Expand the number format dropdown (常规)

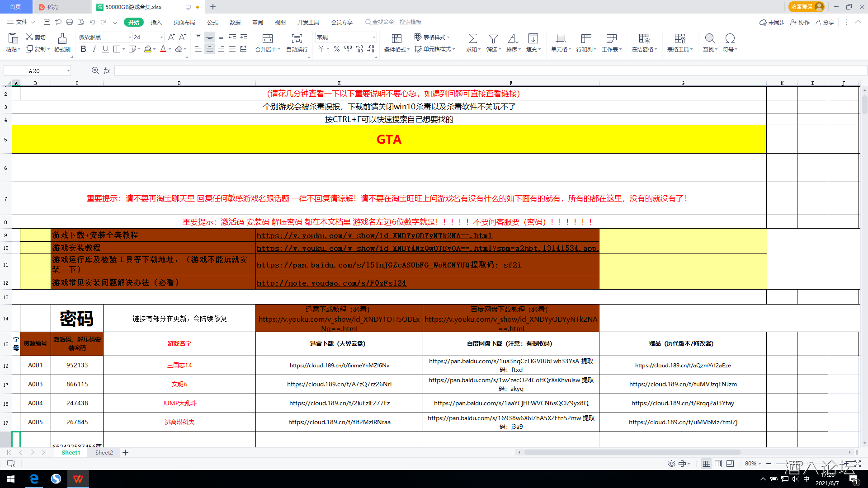(x=374, y=38)
